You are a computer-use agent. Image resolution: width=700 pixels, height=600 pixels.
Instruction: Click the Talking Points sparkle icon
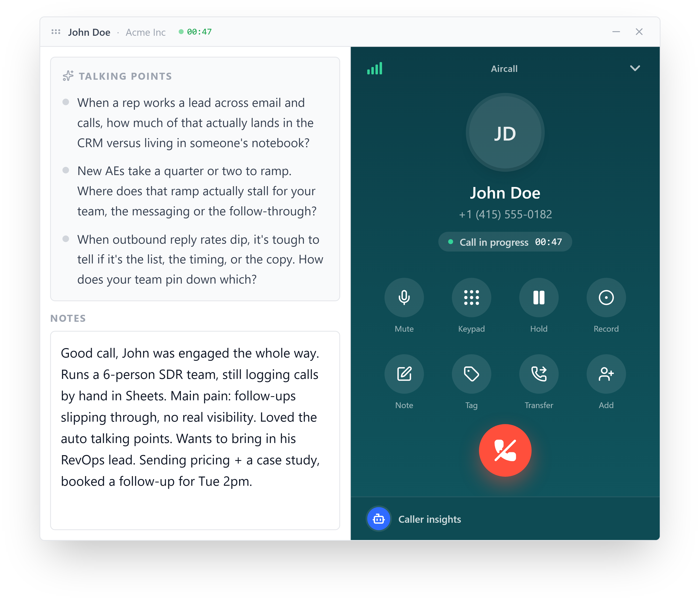click(68, 76)
